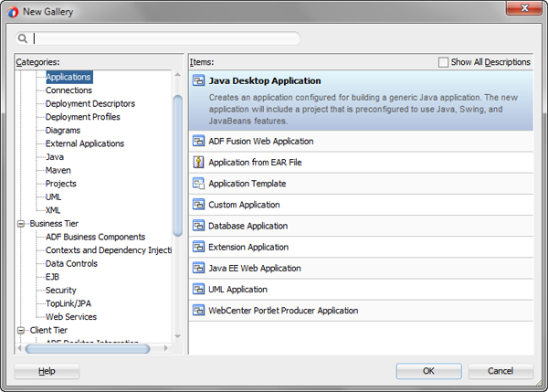548x392 pixels.
Task: Collapse the Business Tier category node
Action: pos(21,224)
